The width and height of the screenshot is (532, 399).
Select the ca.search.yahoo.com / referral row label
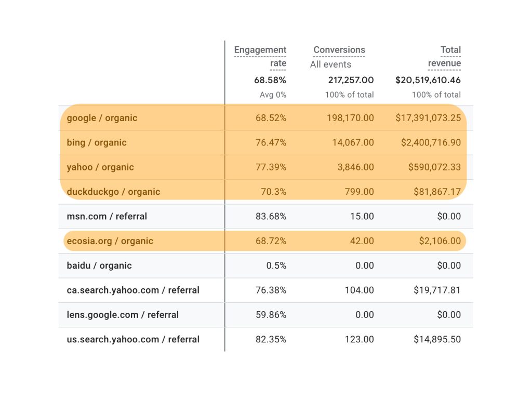133,290
